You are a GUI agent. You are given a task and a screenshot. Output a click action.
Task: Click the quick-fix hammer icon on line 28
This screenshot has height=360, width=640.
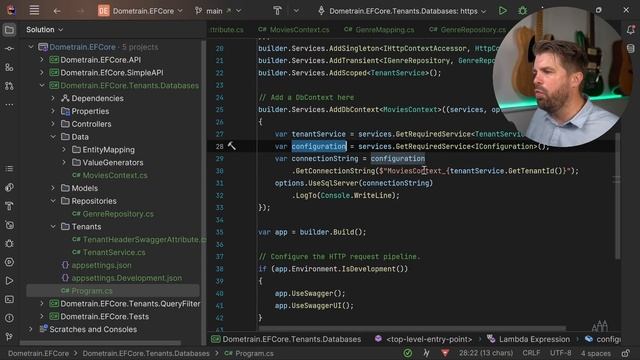pyautogui.click(x=232, y=146)
